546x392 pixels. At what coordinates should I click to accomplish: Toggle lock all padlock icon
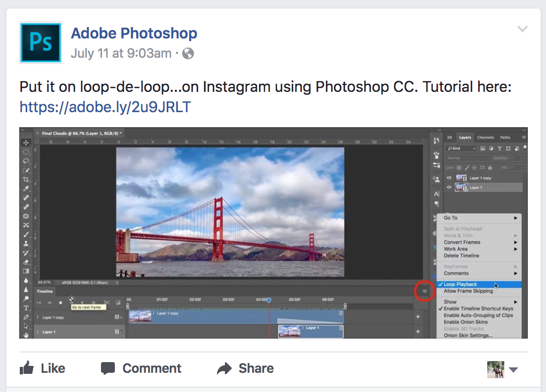[490, 168]
